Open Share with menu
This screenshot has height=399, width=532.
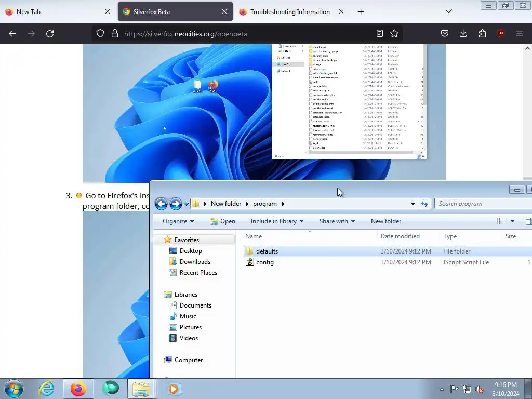337,221
